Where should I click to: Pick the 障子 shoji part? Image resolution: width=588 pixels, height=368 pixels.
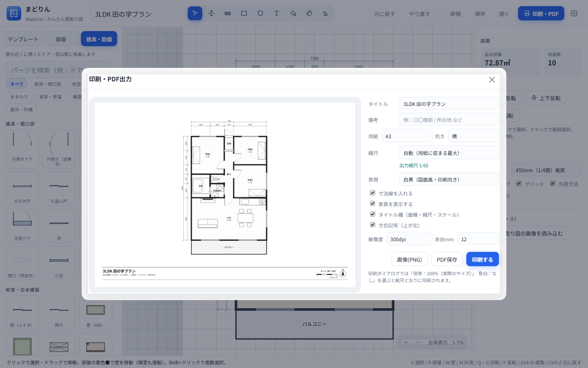click(x=59, y=313)
